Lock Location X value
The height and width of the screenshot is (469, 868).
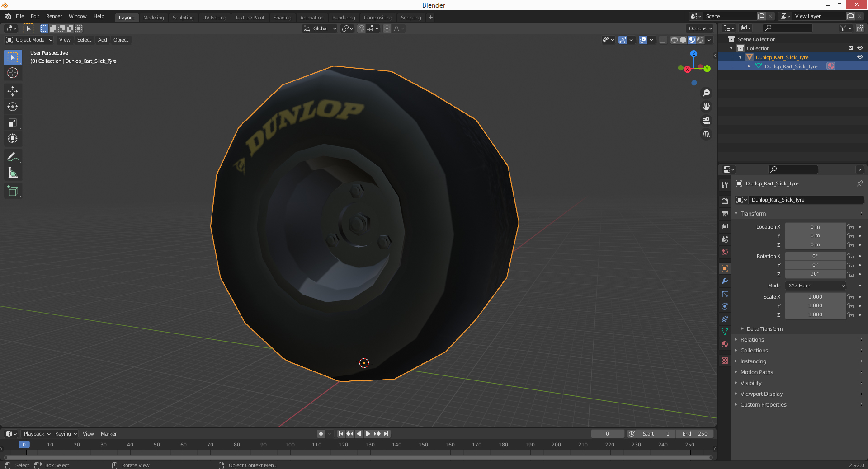(850, 227)
